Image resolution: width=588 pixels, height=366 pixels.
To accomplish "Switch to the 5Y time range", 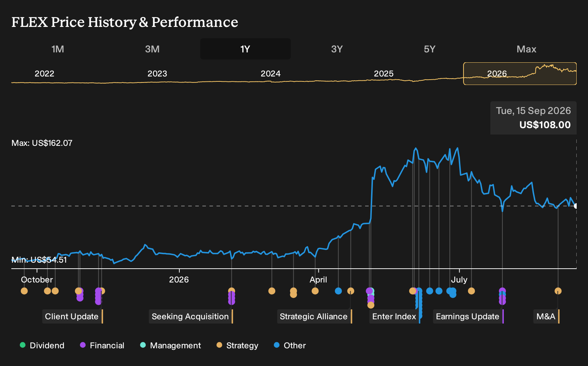I will point(430,49).
